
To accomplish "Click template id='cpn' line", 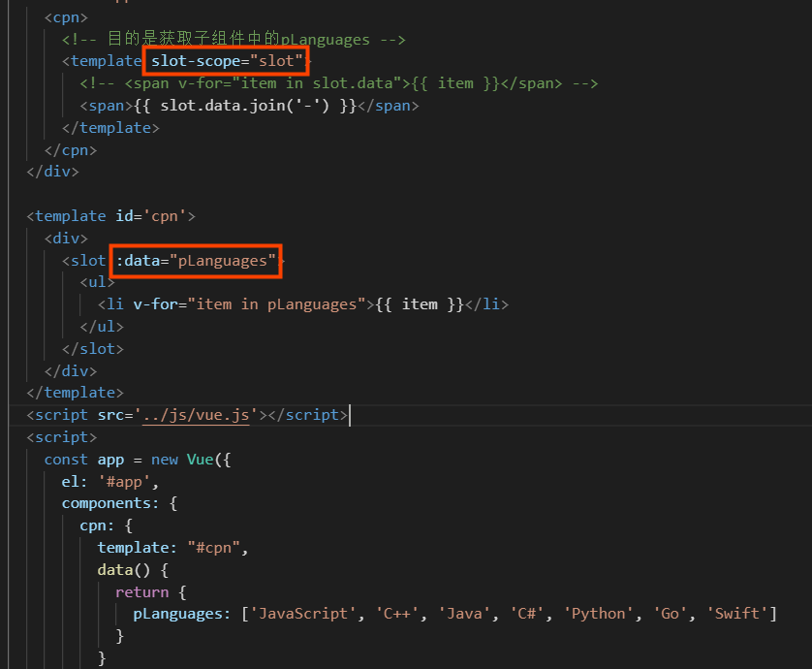I will (110, 216).
